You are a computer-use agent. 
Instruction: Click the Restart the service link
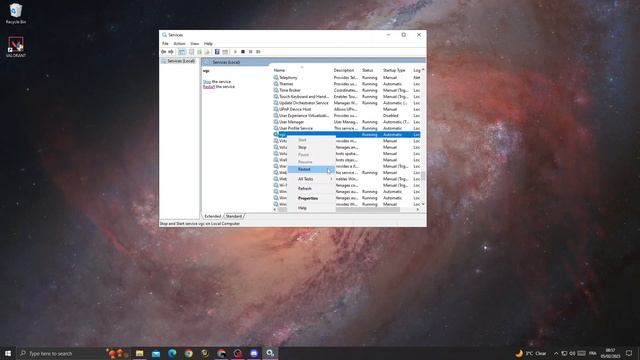pyautogui.click(x=209, y=87)
